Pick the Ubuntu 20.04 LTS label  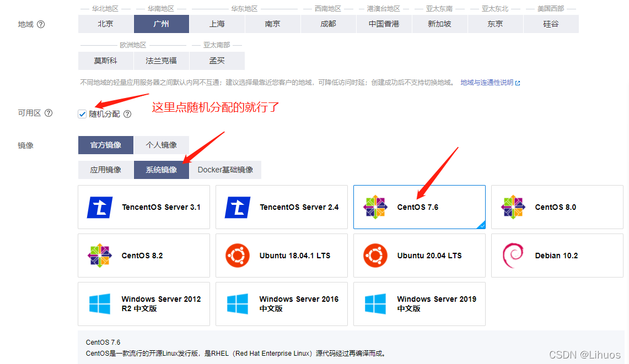429,256
